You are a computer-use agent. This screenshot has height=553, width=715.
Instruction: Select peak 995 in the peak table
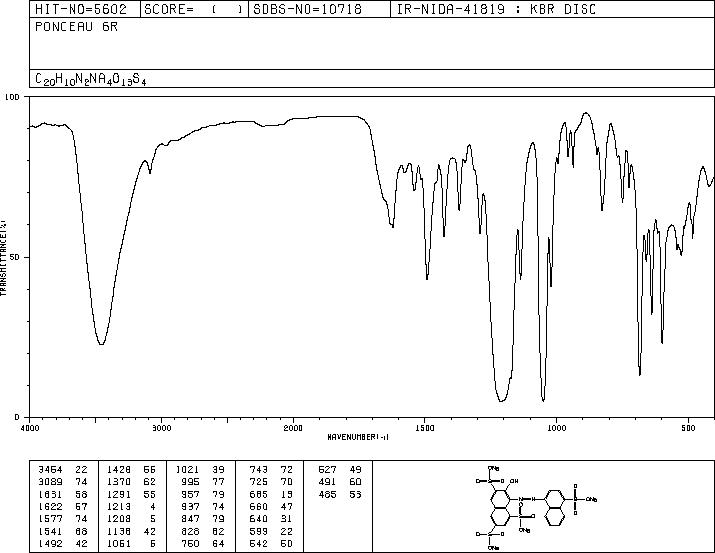(x=190, y=482)
